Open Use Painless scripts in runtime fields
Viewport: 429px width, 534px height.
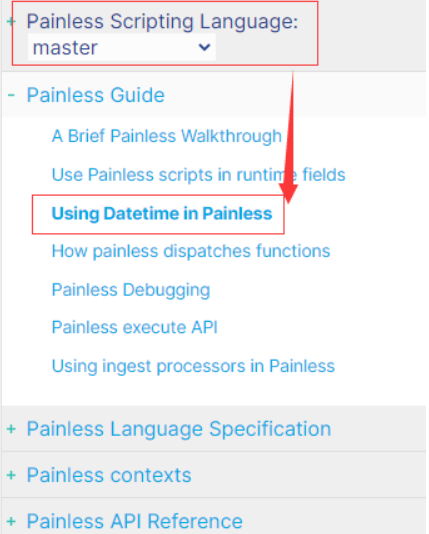click(198, 175)
